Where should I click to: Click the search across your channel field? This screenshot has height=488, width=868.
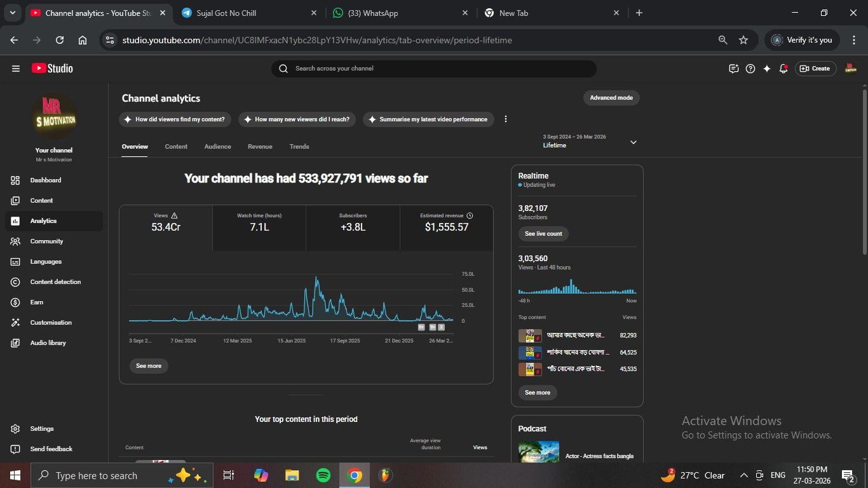tap(438, 69)
